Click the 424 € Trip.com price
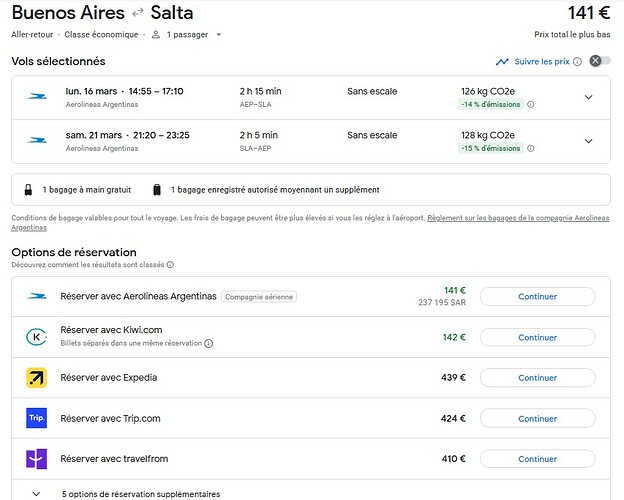 [453, 419]
